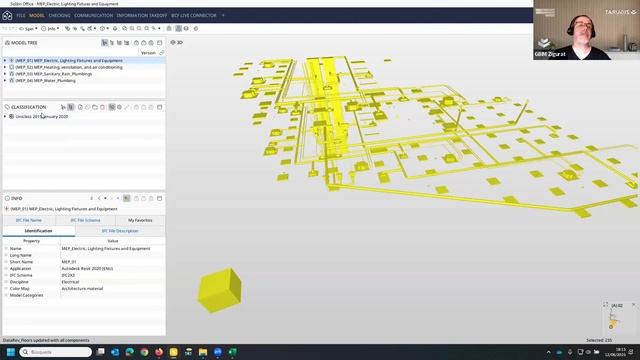Image resolution: width=640 pixels, height=360 pixels.
Task: Open the IFC File Schema tab
Action: pyautogui.click(x=85, y=220)
